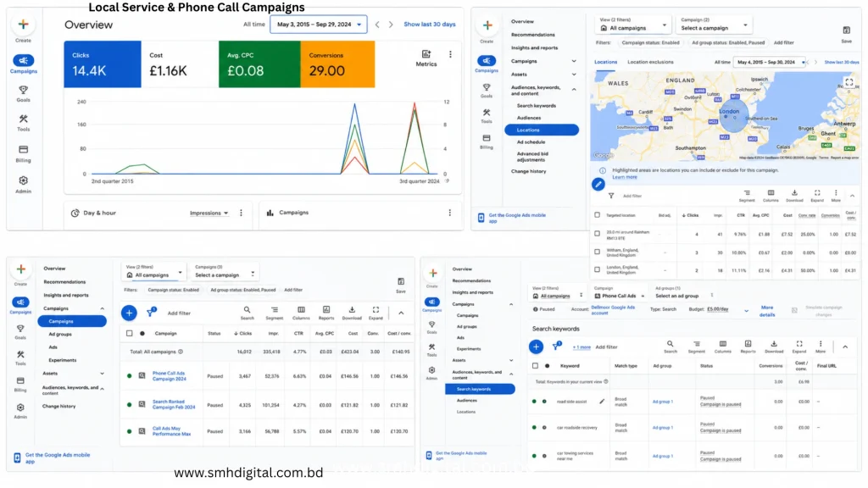Click Show last 30 days in Overview dashboard
Screen dimensions: 868x488
[430, 25]
